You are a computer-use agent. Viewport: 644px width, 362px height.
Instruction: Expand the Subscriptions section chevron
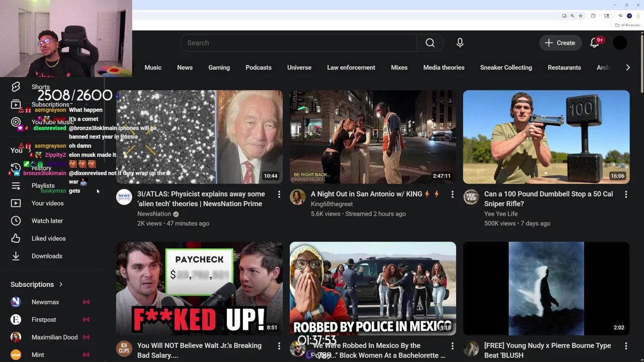click(x=61, y=285)
